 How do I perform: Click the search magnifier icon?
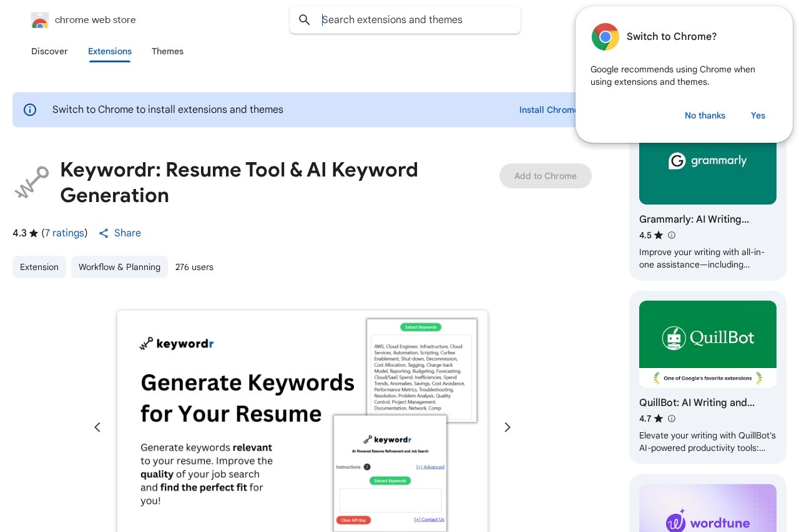pyautogui.click(x=305, y=20)
